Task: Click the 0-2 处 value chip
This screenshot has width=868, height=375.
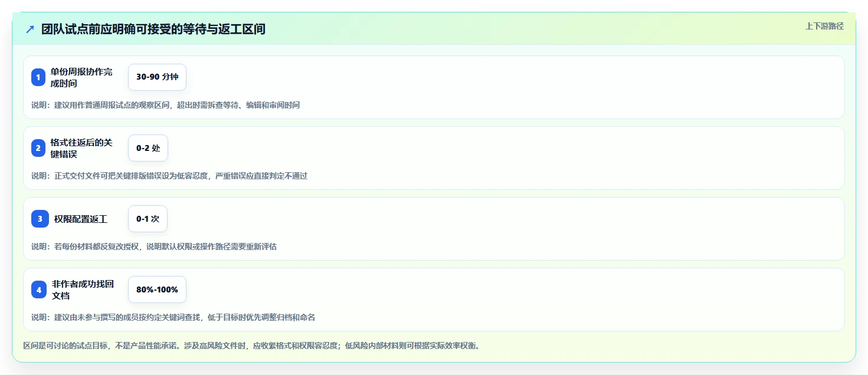Action: (148, 148)
